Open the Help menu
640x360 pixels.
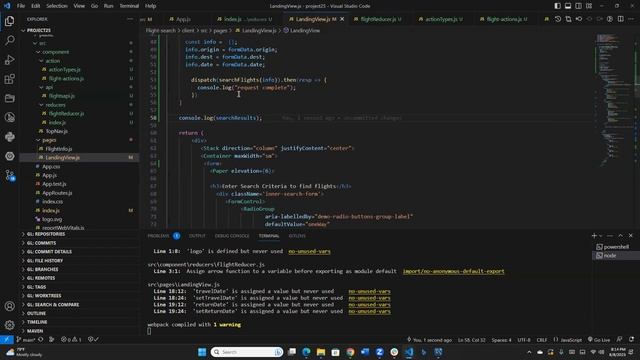(x=150, y=6)
